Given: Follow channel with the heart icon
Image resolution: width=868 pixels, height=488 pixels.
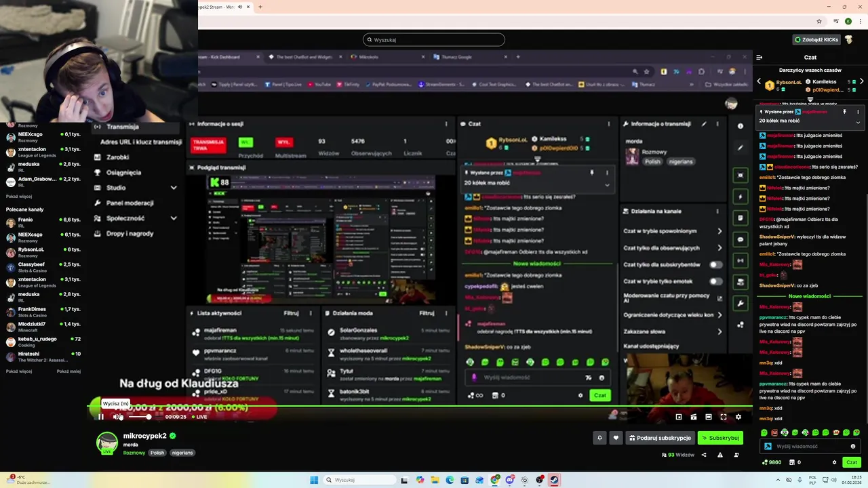Looking at the screenshot, I should [x=616, y=438].
